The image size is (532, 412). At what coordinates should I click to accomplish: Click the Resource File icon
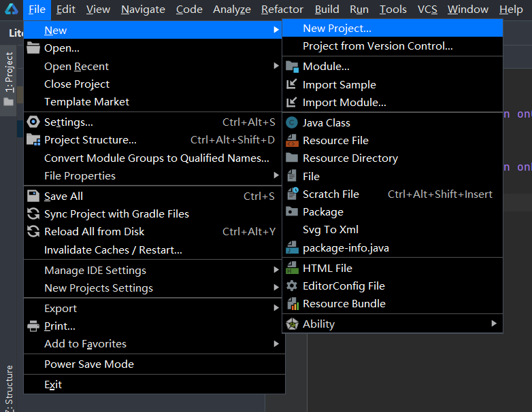[x=292, y=140]
